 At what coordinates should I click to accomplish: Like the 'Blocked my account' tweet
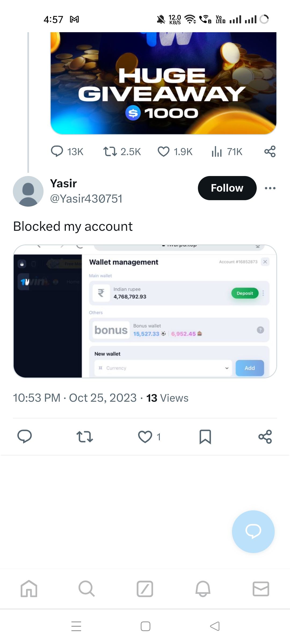(145, 437)
